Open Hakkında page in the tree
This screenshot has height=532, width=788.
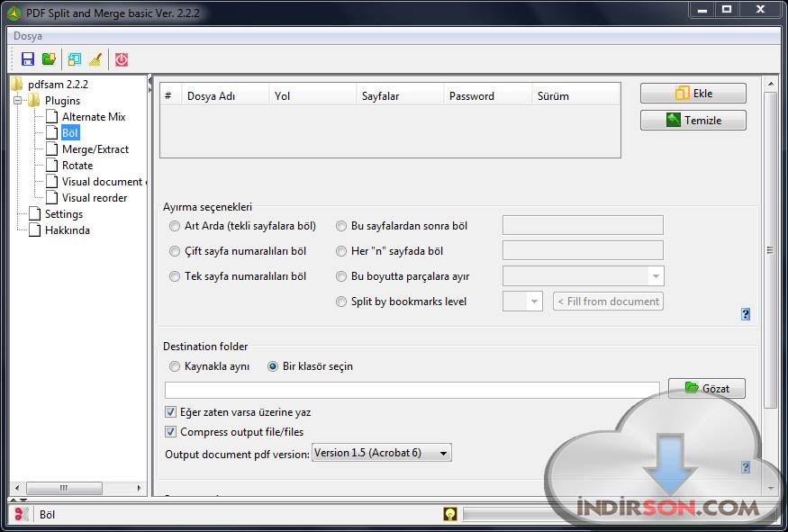click(68, 230)
